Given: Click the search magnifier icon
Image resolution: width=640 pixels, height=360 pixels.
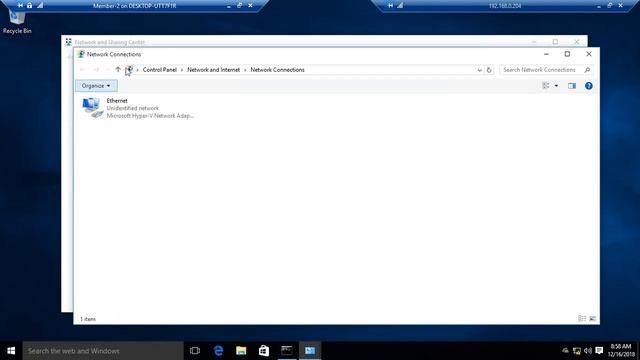Looking at the screenshot, I should pyautogui.click(x=587, y=70).
